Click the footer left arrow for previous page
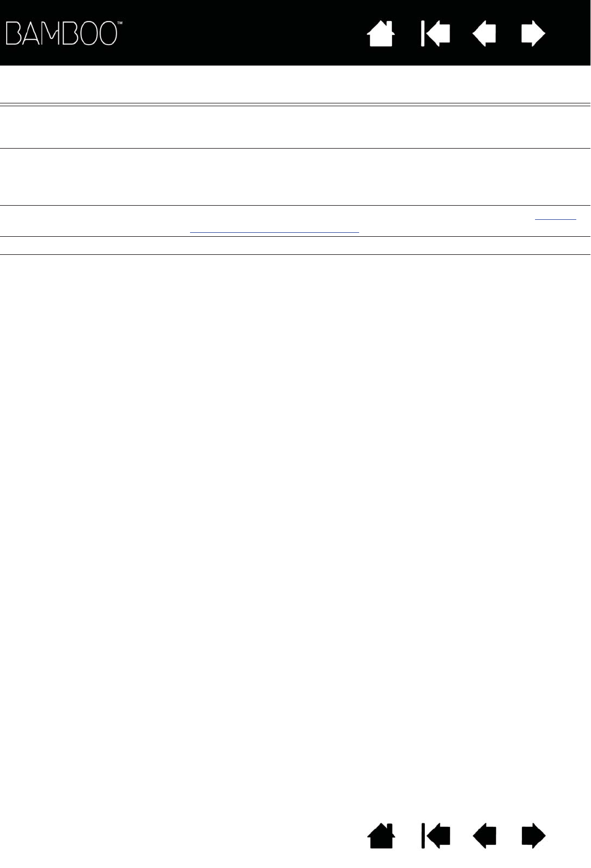The image size is (591, 868). [x=484, y=836]
